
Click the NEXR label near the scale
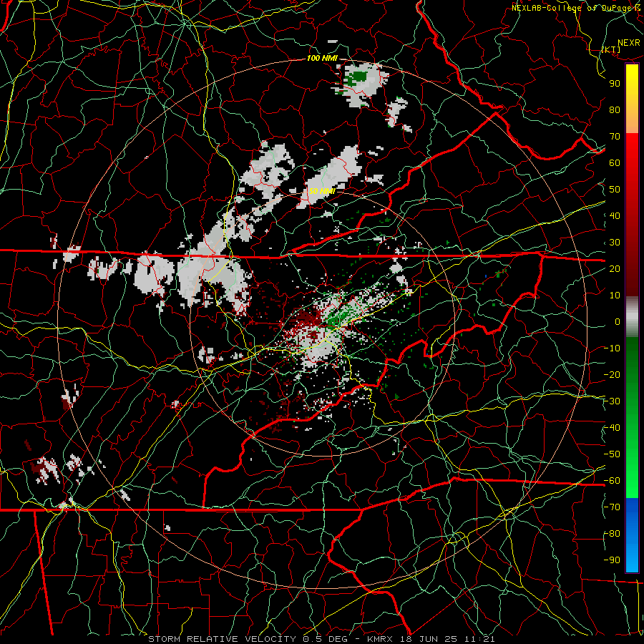pos(629,43)
